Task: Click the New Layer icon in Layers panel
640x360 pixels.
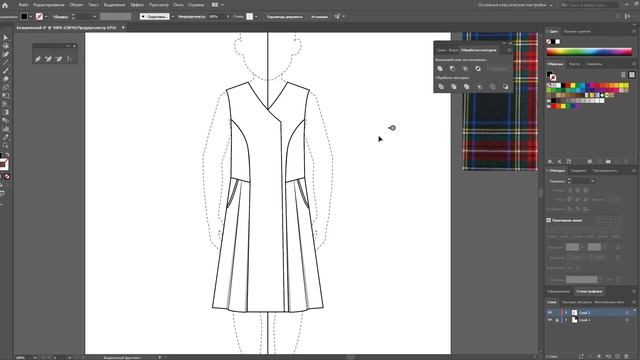Action: coord(617,356)
